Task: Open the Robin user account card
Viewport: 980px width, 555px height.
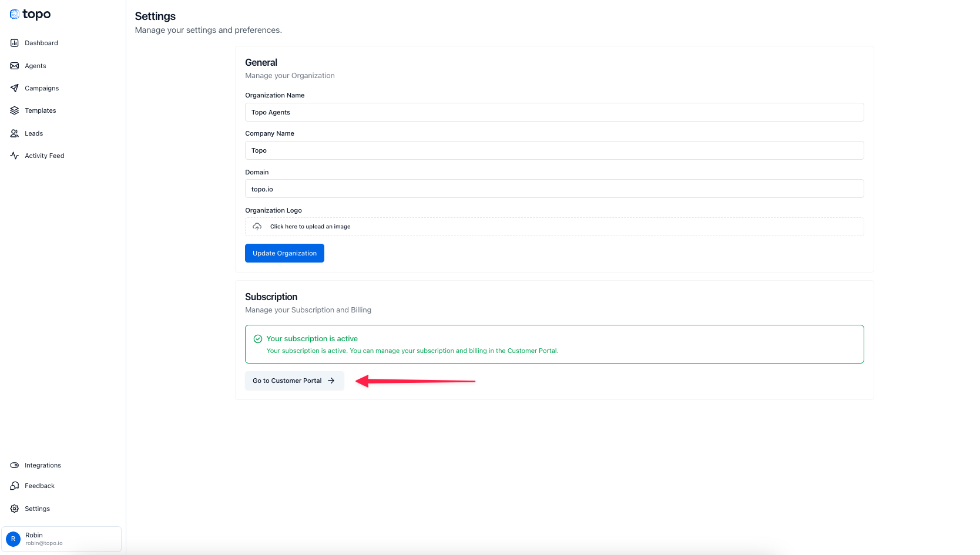Action: pos(62,539)
